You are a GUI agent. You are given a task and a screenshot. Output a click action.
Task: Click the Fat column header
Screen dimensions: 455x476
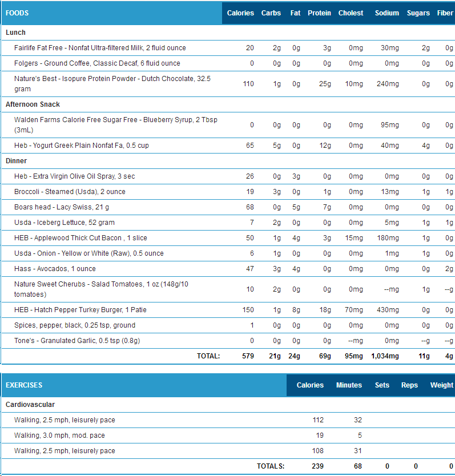[295, 13]
